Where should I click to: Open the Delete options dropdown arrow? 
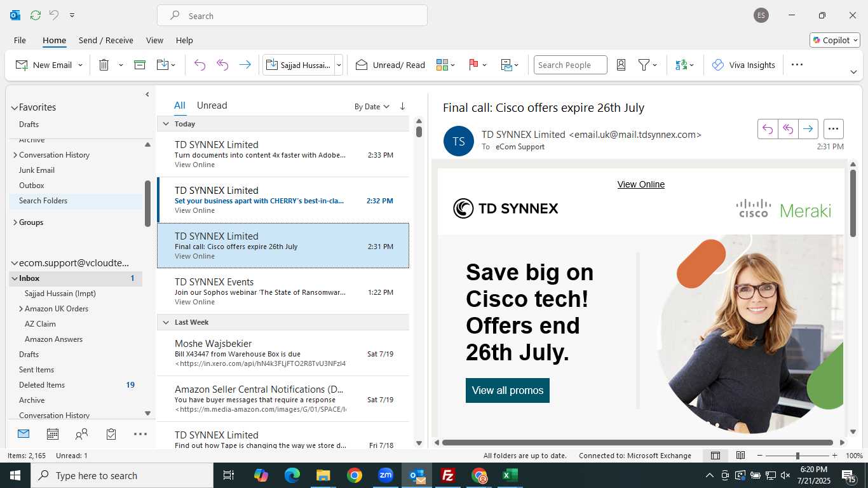click(121, 65)
